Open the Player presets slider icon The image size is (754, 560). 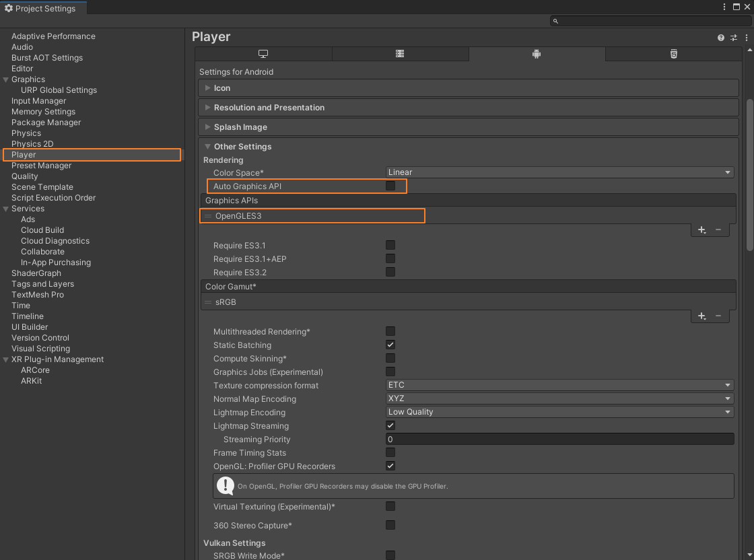734,38
